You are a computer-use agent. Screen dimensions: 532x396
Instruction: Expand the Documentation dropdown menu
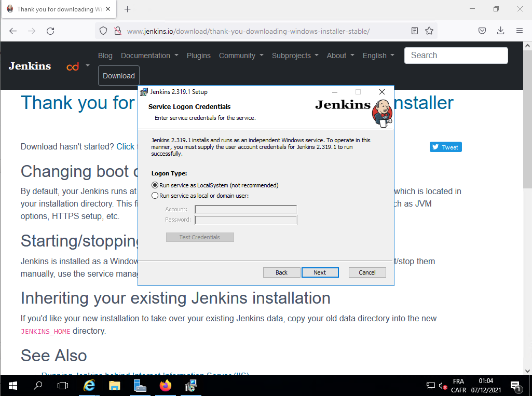click(x=149, y=56)
